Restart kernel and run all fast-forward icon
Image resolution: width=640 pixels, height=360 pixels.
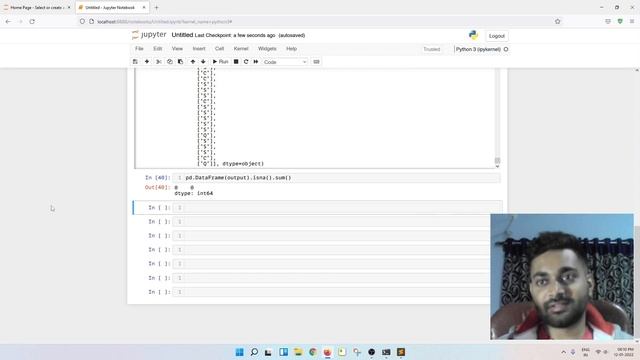coord(256,62)
